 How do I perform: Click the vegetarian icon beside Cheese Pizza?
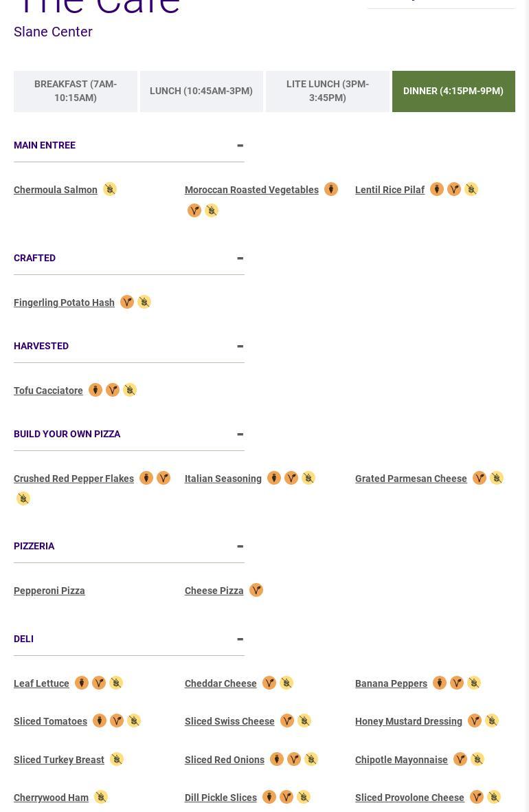tap(256, 590)
